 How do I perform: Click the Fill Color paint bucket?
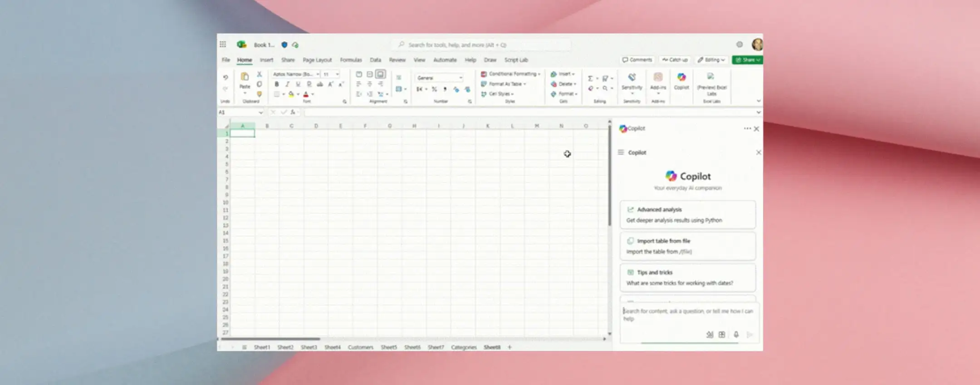[291, 94]
